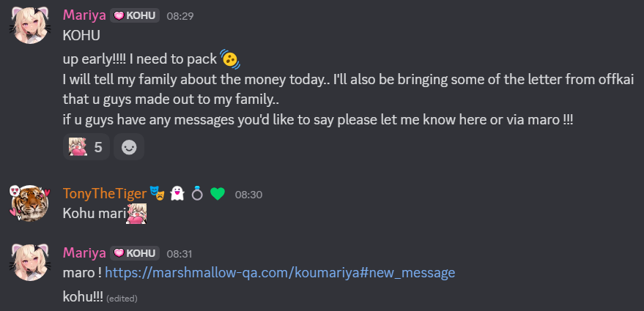Click the 08:29 message timestamp
The height and width of the screenshot is (311, 644).
[x=180, y=15]
